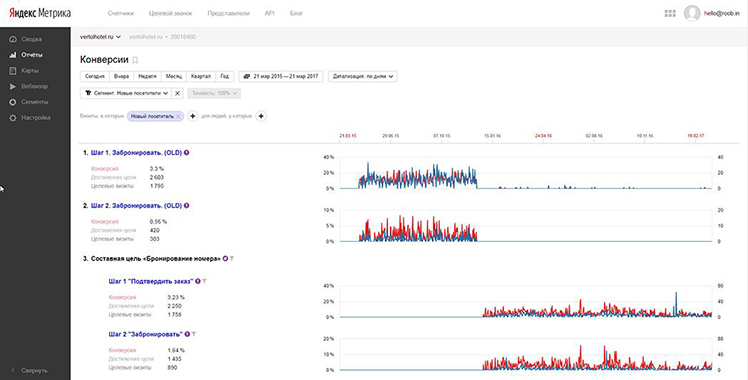
Task: Bookmark the Конверсии report
Action: [135, 60]
